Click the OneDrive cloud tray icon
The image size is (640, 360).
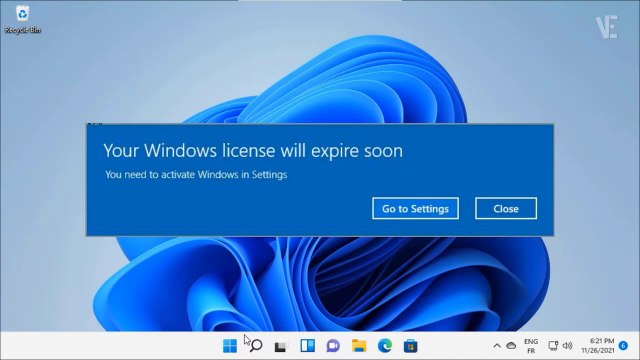click(511, 346)
